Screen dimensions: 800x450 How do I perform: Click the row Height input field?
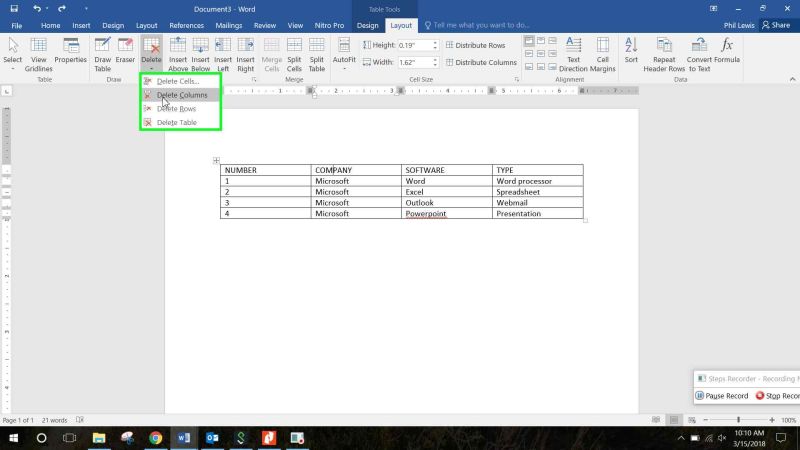point(415,45)
